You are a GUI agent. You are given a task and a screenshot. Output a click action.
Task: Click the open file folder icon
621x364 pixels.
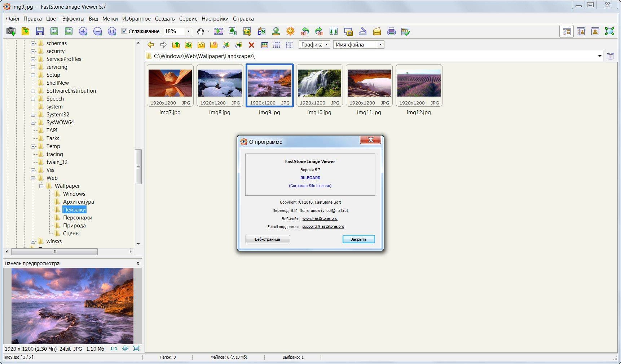point(26,31)
